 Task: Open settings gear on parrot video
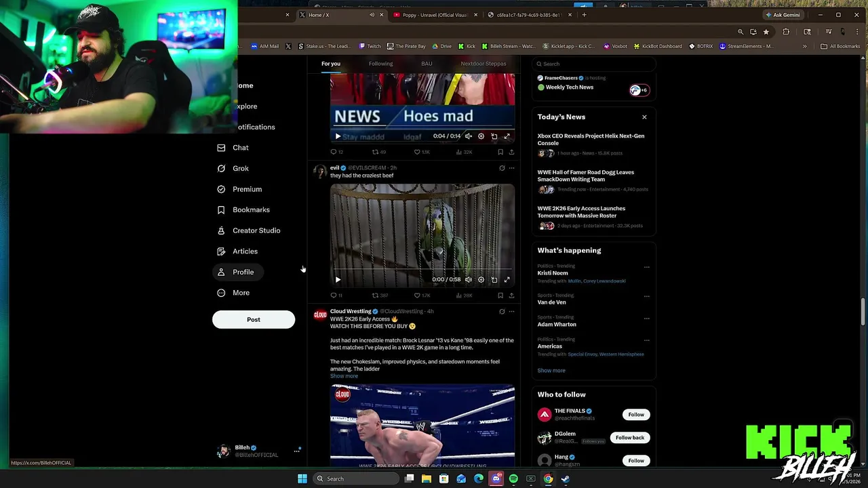[x=481, y=279]
